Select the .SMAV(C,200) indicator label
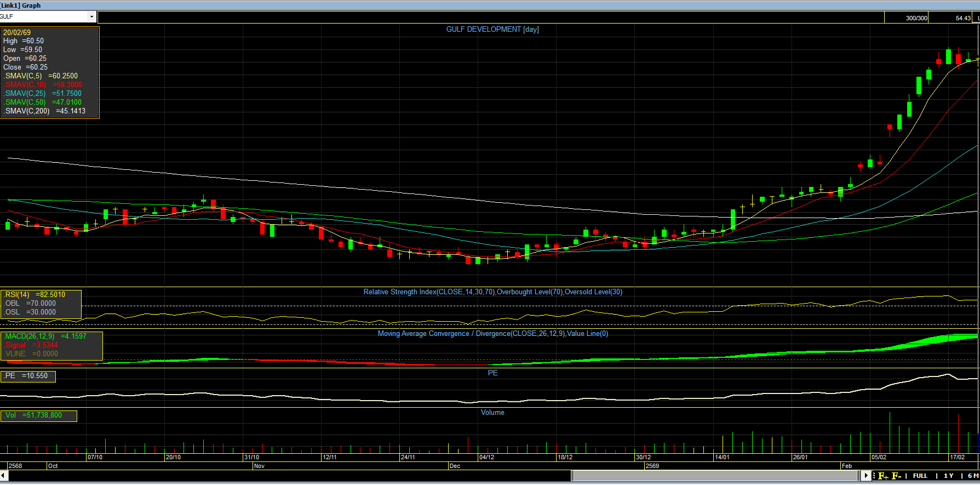Viewport: 980px width, 485px height. point(45,111)
